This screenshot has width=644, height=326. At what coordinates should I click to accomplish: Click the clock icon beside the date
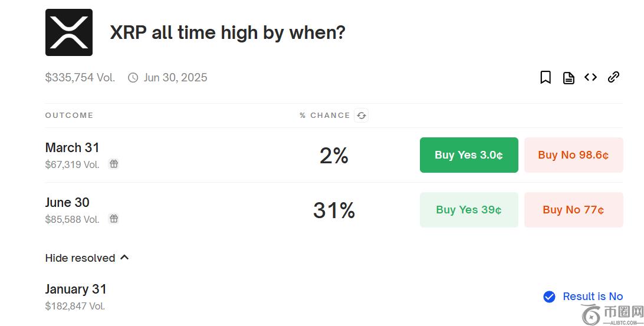tap(133, 78)
